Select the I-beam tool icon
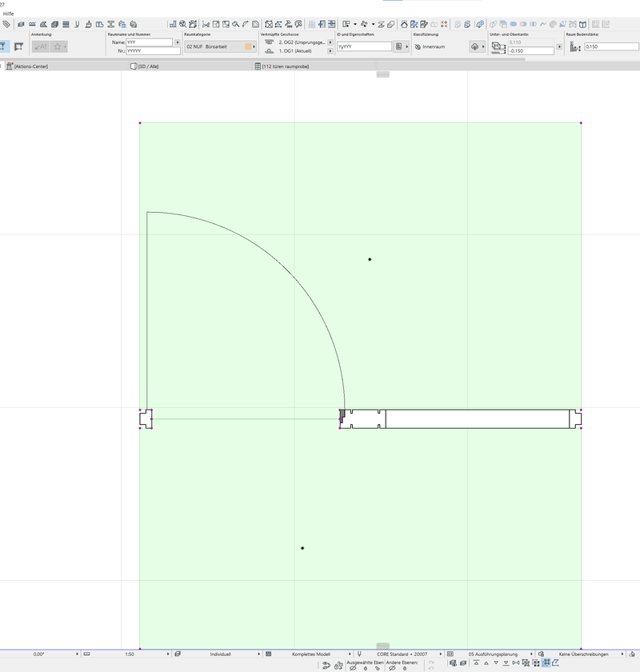The image size is (640, 672). [x=110, y=25]
